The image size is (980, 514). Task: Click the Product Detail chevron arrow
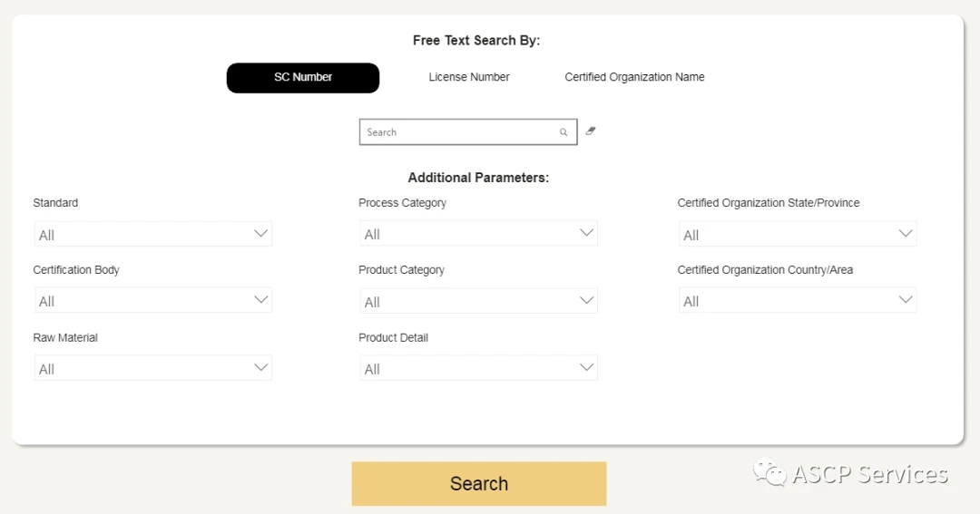pyautogui.click(x=586, y=367)
